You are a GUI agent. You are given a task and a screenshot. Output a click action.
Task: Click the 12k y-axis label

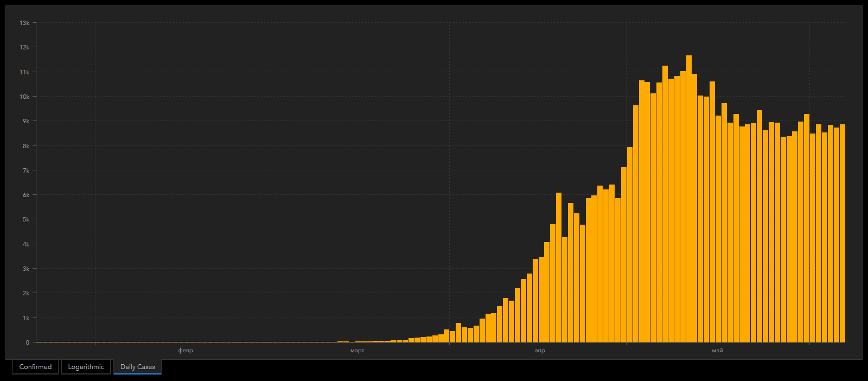(24, 47)
